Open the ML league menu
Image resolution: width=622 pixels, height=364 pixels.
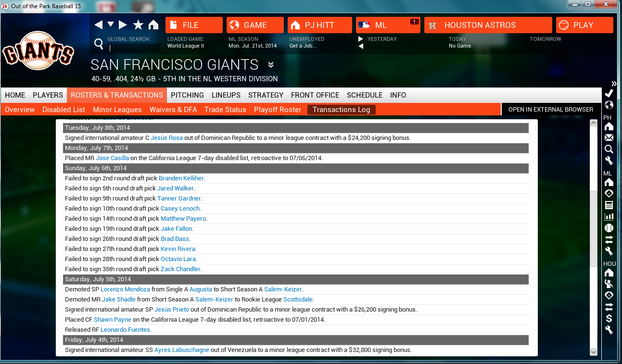coord(388,25)
